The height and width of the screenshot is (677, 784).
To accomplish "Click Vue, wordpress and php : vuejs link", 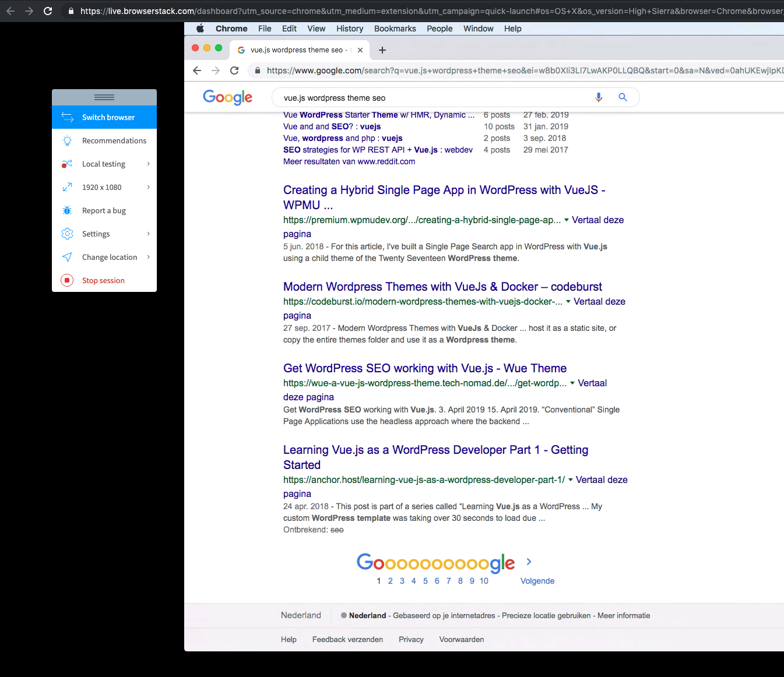I will click(x=343, y=138).
